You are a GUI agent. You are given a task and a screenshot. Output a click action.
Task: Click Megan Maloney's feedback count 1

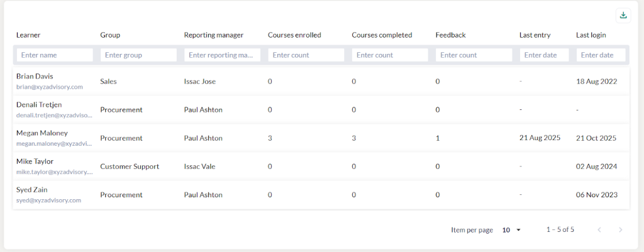point(438,138)
